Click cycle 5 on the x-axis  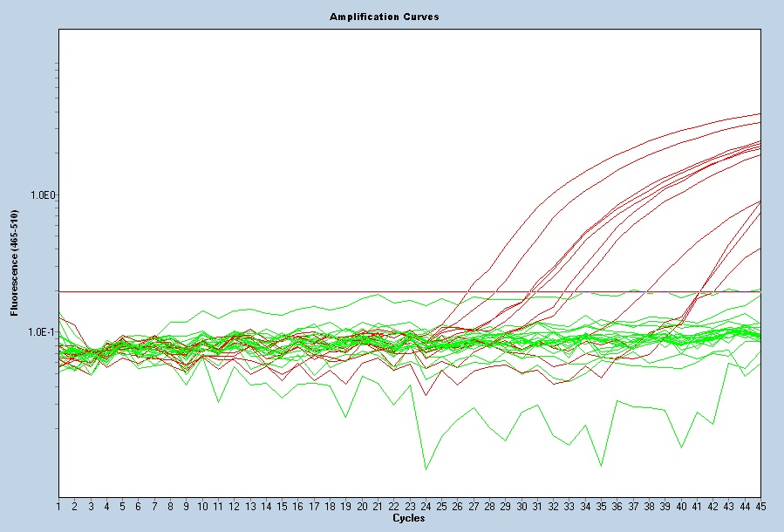[122, 507]
